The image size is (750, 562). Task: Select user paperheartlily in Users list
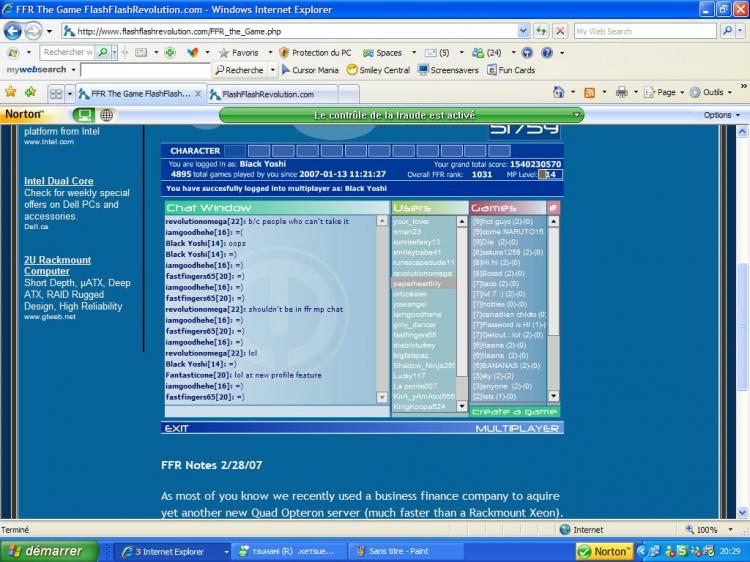pyautogui.click(x=423, y=283)
